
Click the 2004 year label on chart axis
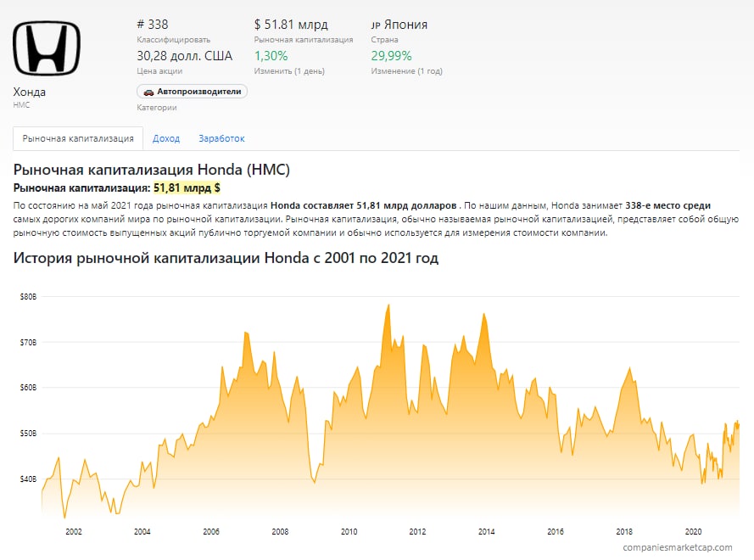click(x=142, y=532)
